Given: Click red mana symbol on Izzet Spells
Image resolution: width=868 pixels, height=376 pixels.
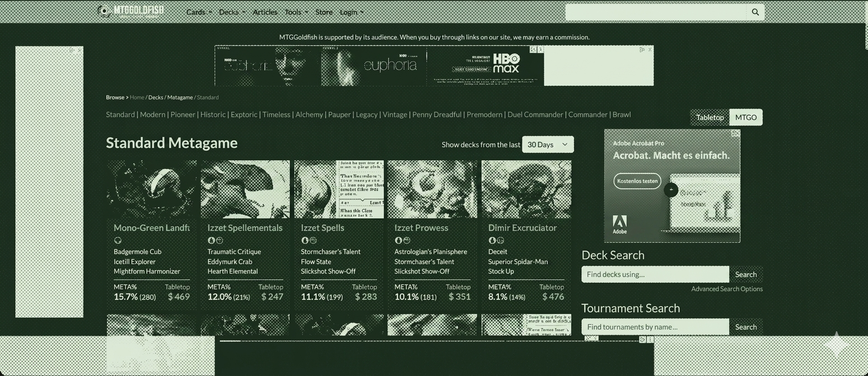Looking at the screenshot, I should [313, 240].
